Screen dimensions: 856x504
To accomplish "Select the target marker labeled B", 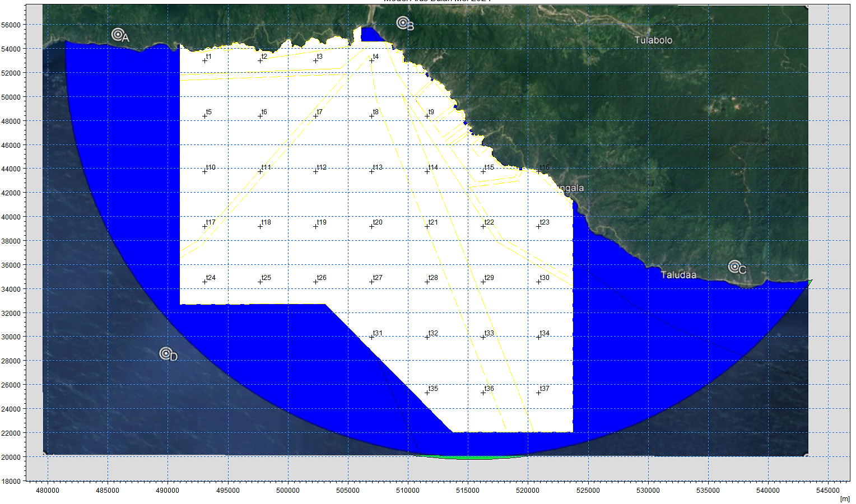I will (403, 23).
